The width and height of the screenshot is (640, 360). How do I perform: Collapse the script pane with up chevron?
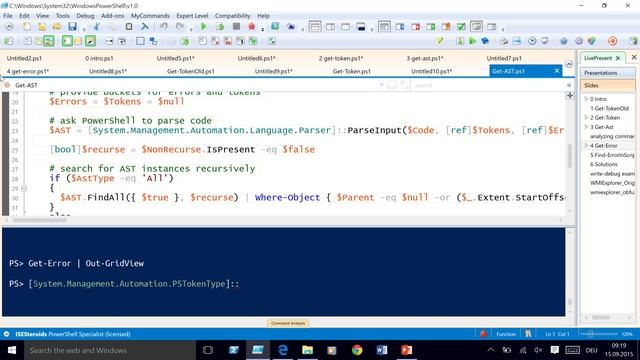569,64
